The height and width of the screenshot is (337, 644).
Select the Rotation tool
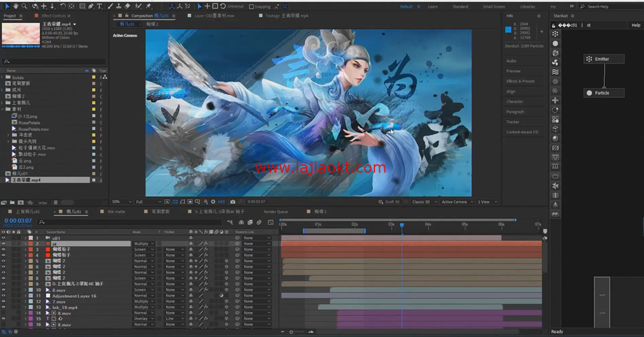pos(63,6)
